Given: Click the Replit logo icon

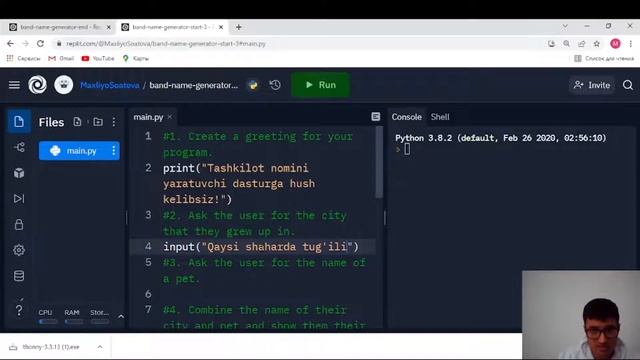Looking at the screenshot, I should [x=37, y=85].
